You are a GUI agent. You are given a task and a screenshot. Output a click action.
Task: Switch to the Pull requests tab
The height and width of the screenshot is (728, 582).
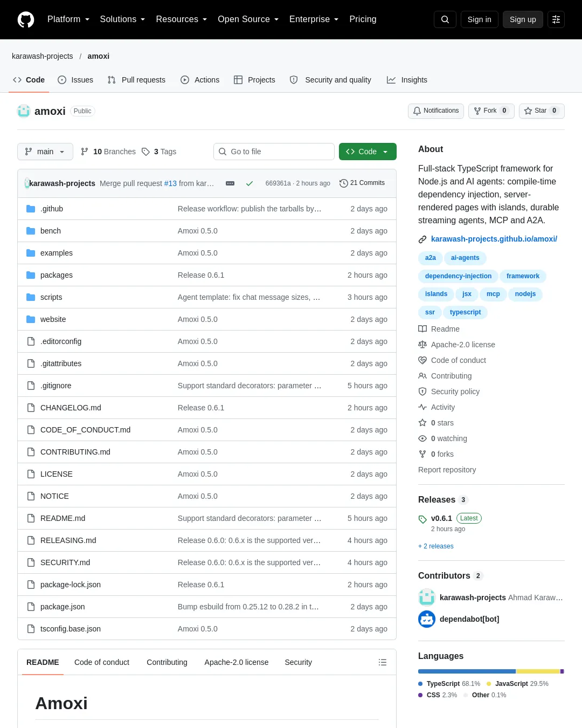pyautogui.click(x=136, y=80)
